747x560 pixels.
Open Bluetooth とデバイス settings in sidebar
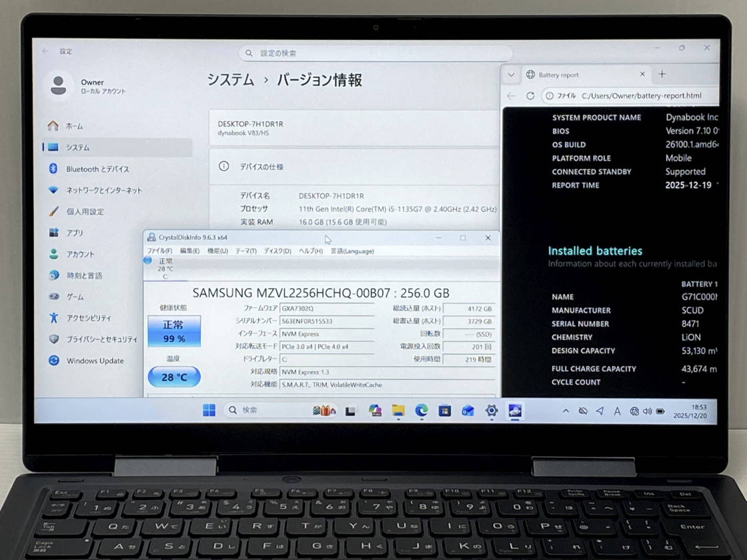tap(97, 169)
